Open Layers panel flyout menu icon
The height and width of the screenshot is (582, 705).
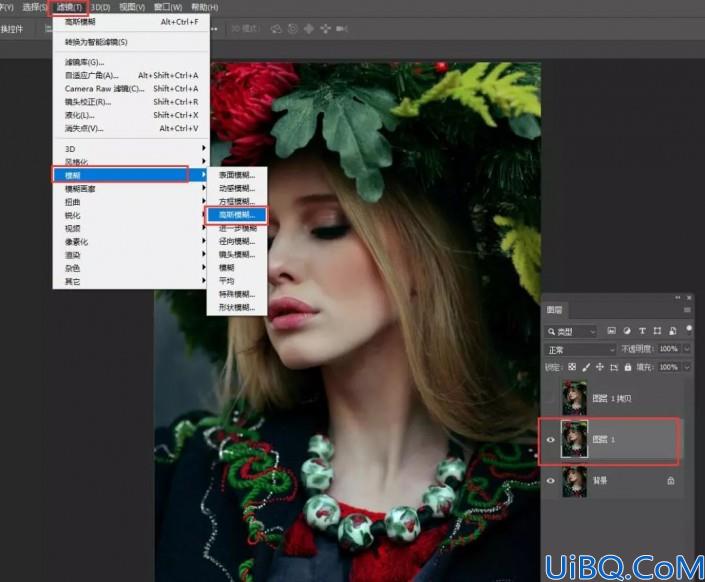coord(687,310)
